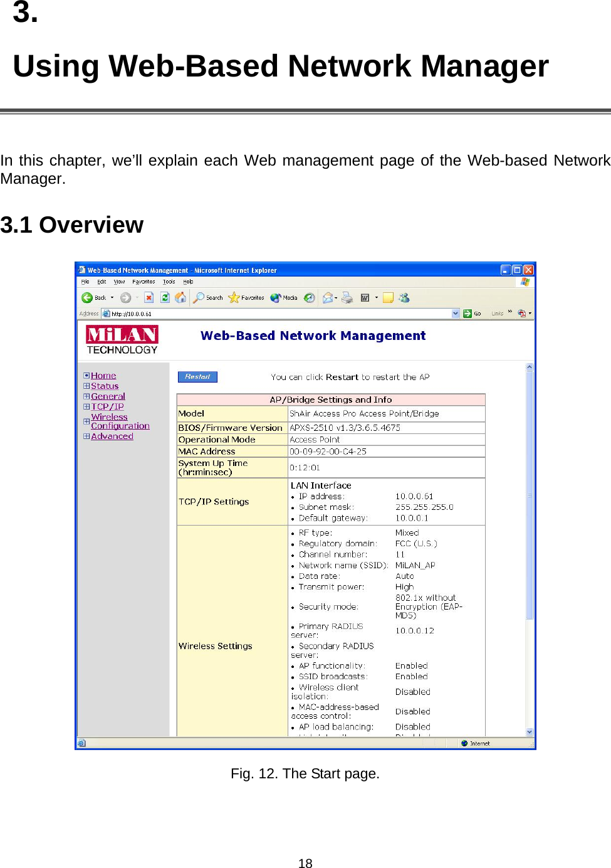Screen dimensions: 611x868
Task: Click the Refresh icon in the toolbar
Action: point(164,297)
